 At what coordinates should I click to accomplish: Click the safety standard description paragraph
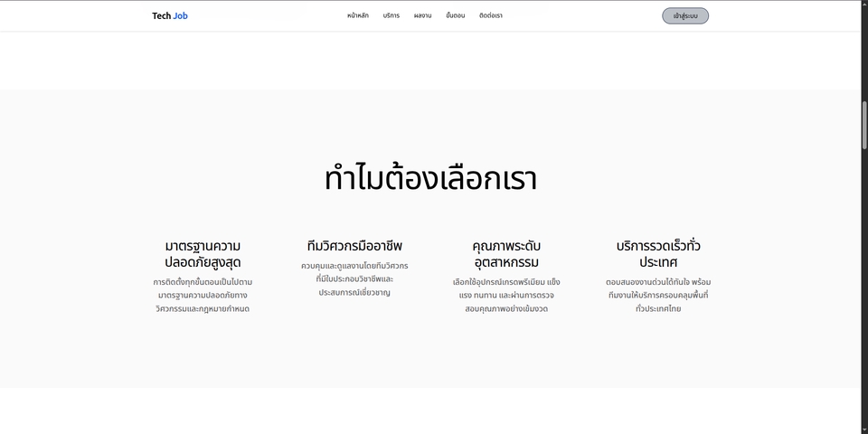click(x=203, y=295)
